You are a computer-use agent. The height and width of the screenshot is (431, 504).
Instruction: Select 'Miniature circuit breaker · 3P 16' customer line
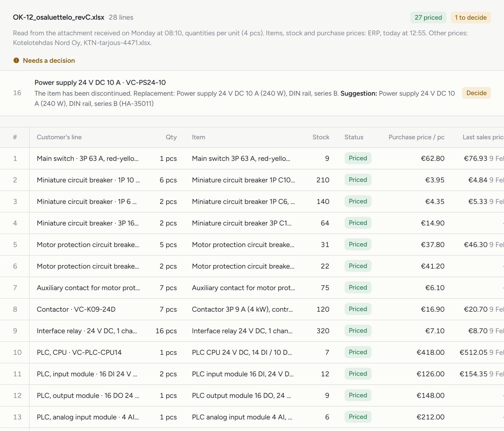pos(87,223)
